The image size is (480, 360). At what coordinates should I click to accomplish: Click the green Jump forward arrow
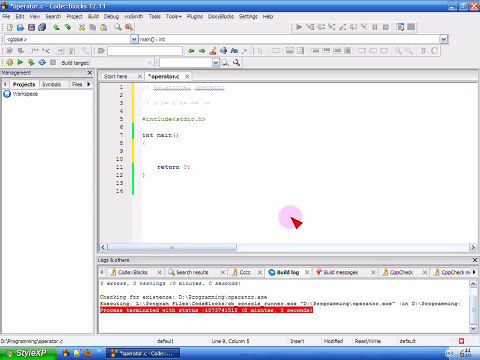click(x=202, y=51)
